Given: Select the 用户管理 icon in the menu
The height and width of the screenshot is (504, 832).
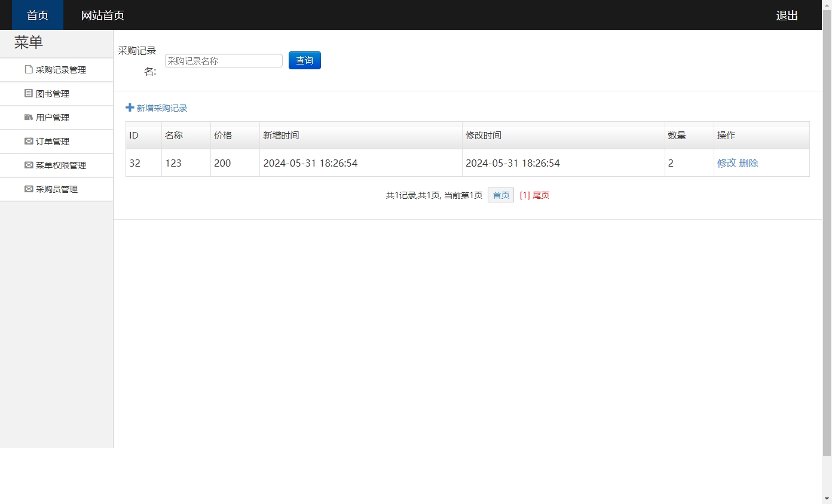Looking at the screenshot, I should pos(28,117).
